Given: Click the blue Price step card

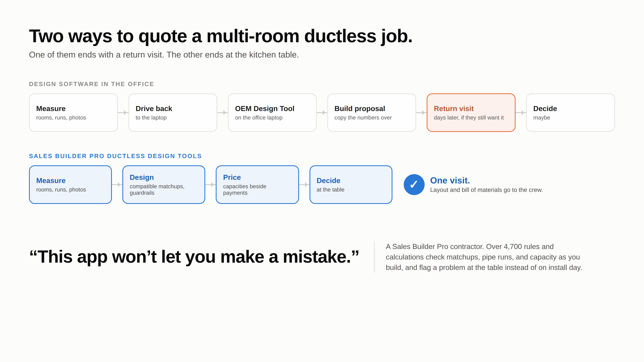Looking at the screenshot, I should point(257,185).
